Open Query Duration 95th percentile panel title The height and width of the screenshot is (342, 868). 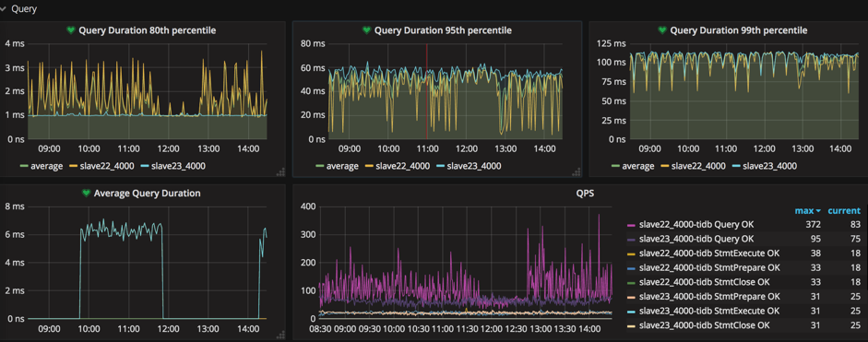coord(443,30)
